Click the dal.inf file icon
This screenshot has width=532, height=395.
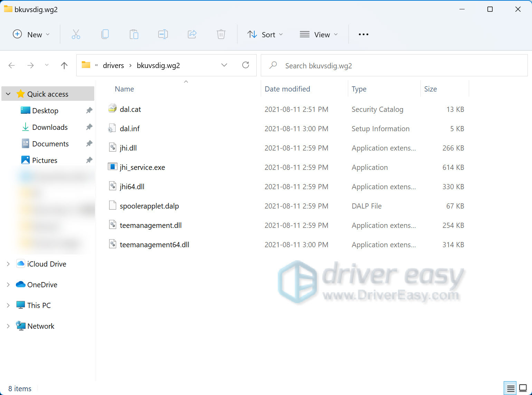[112, 128]
